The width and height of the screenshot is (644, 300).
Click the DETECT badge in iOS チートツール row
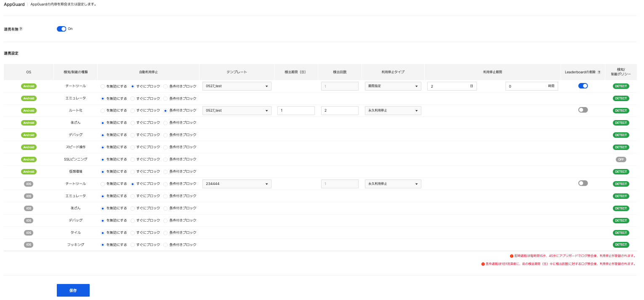621,184
